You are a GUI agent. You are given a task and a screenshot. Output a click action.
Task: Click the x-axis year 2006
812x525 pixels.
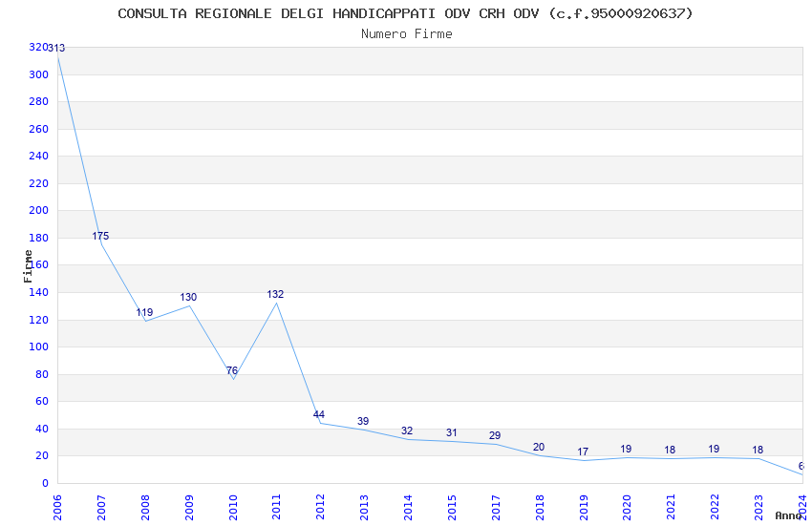pyautogui.click(x=57, y=507)
